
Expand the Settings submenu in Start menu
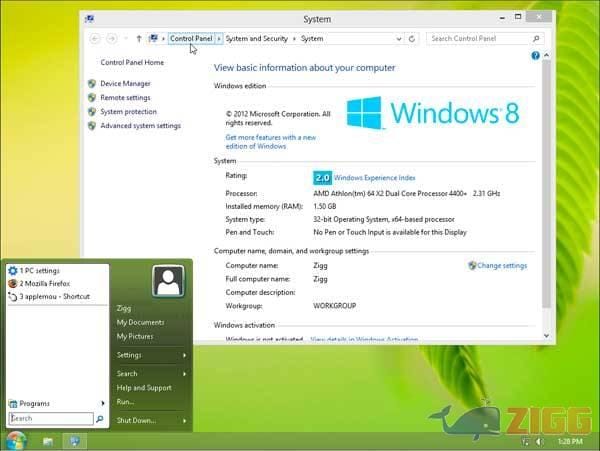point(184,355)
